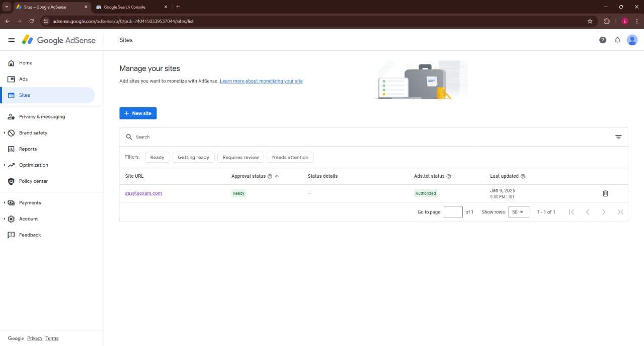The height and width of the screenshot is (346, 644).
Task: Navigate back in browser
Action: click(x=8, y=21)
